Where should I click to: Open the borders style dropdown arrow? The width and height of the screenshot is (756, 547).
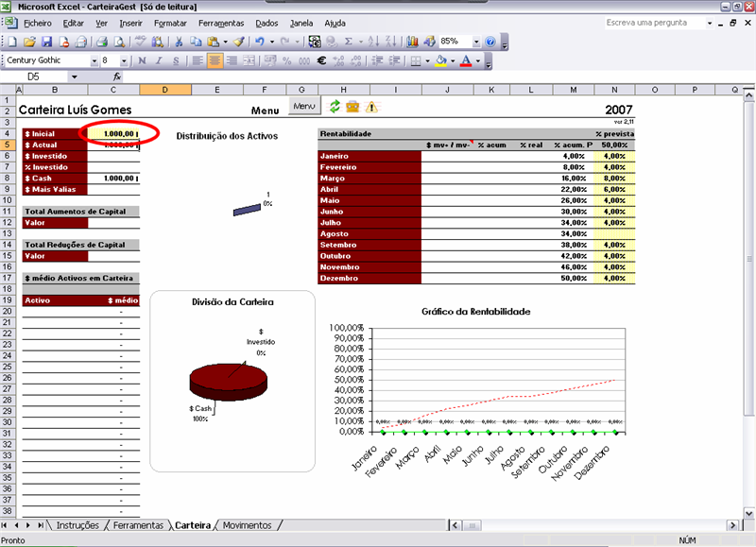pyautogui.click(x=428, y=60)
